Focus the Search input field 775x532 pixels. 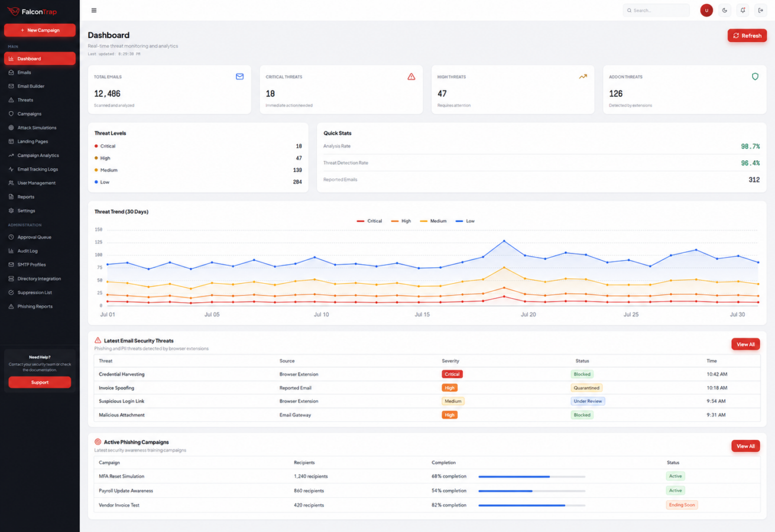tap(656, 10)
